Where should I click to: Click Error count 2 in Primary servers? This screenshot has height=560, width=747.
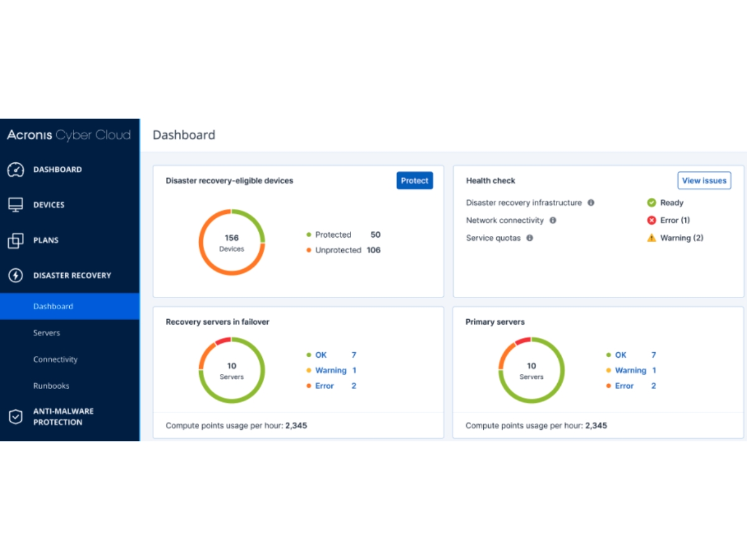tap(654, 386)
